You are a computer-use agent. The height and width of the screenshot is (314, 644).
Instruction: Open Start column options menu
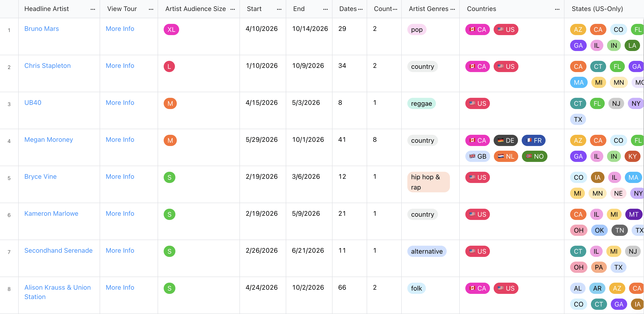click(279, 9)
